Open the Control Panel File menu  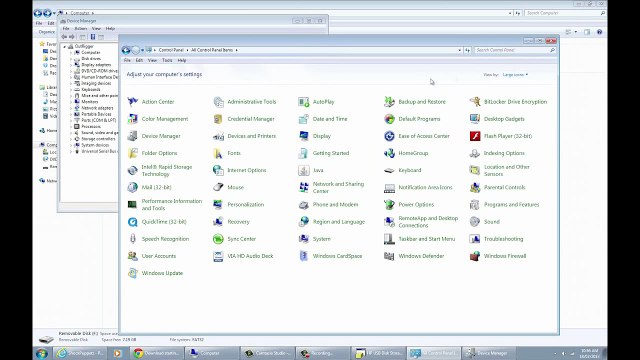coord(127,60)
